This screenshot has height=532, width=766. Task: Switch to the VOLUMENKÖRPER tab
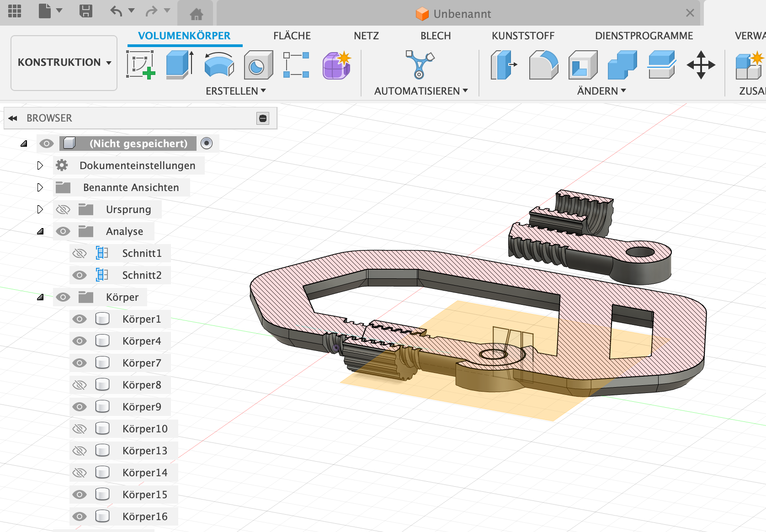[x=184, y=36]
